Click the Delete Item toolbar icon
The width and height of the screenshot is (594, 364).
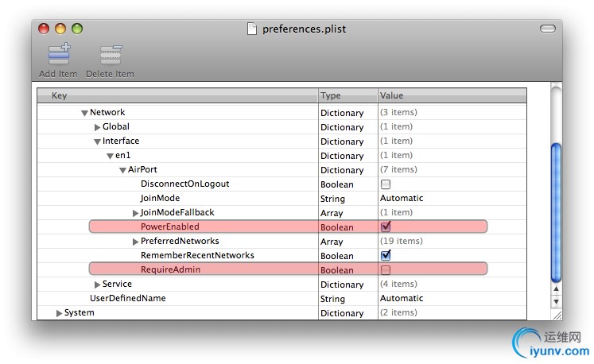[110, 55]
